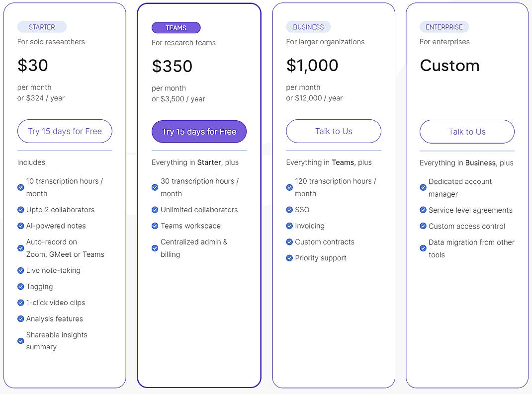Click the $350 monthly price text
This screenshot has width=532, height=394.
[172, 66]
